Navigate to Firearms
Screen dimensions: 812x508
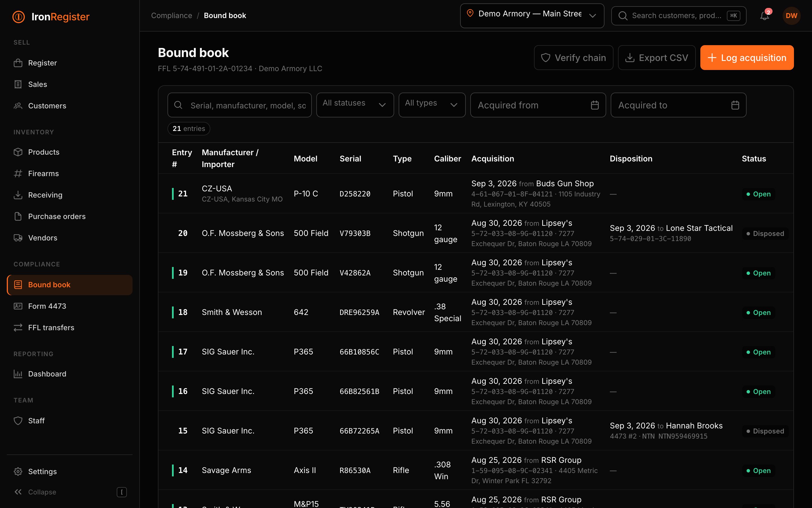tap(69, 173)
